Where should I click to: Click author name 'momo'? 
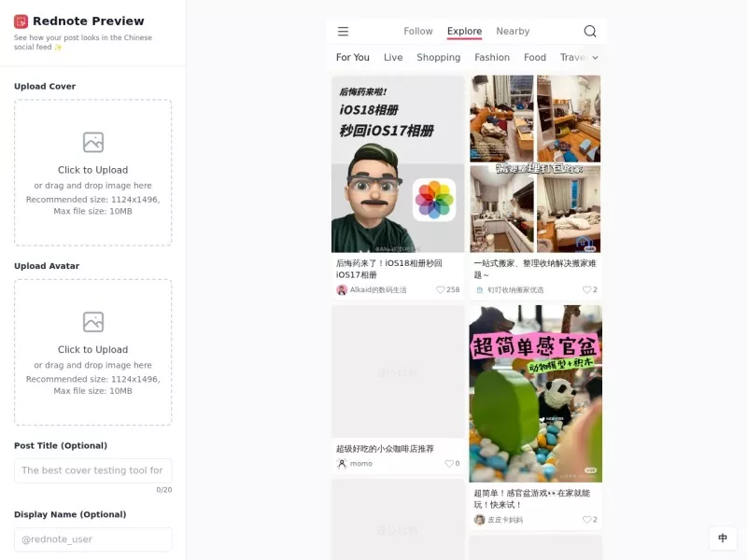tap(361, 463)
